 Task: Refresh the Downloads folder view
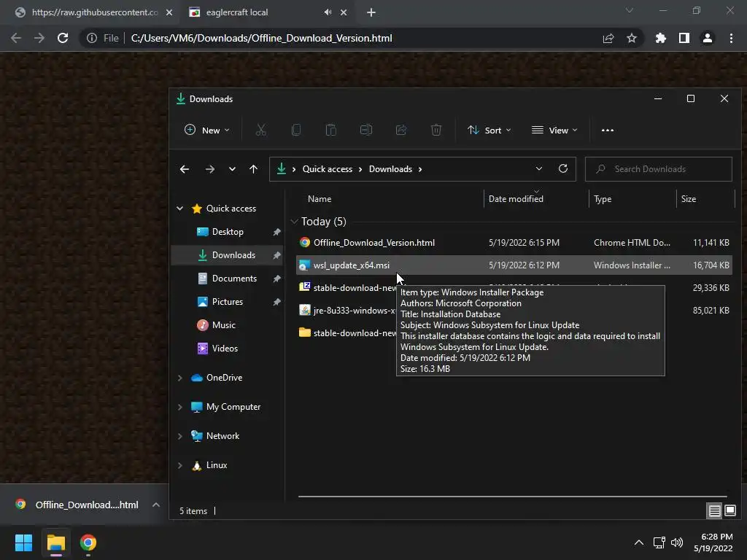coord(563,168)
